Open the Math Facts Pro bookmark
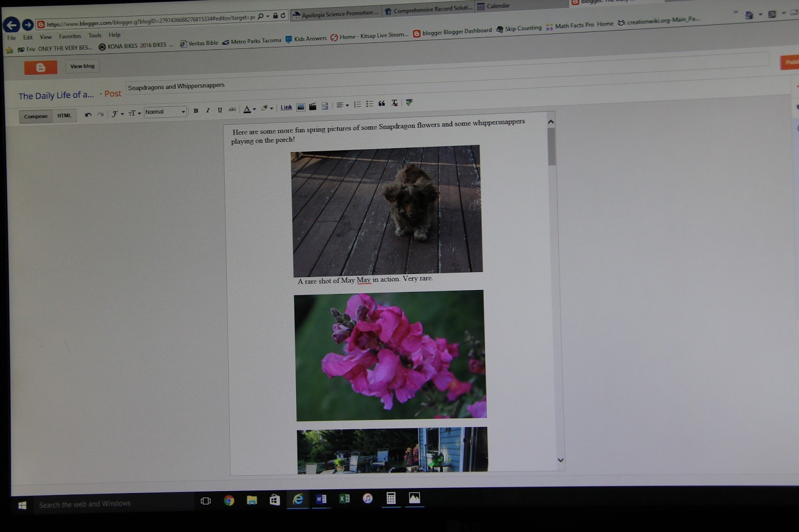This screenshot has width=799, height=532. [570, 26]
